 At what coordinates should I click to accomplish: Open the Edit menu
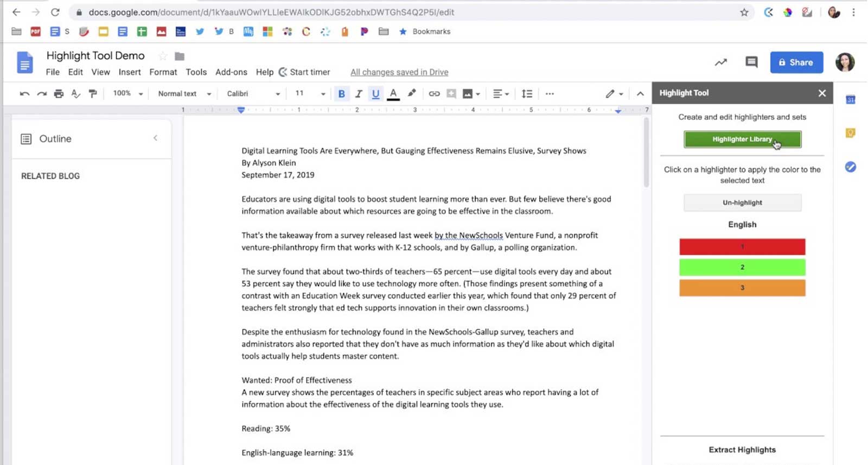75,72
